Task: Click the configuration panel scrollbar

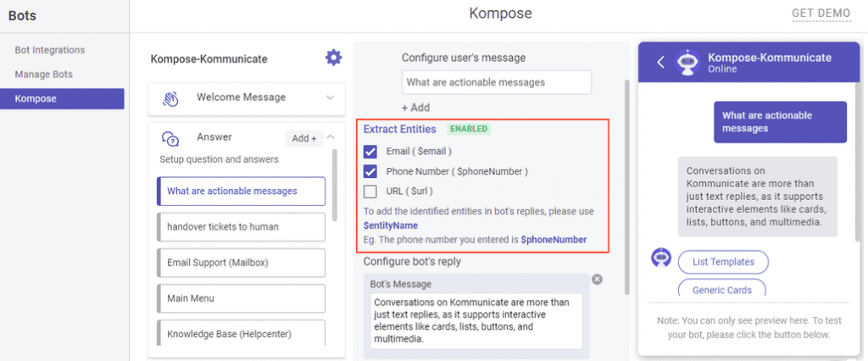Action: tap(627, 186)
